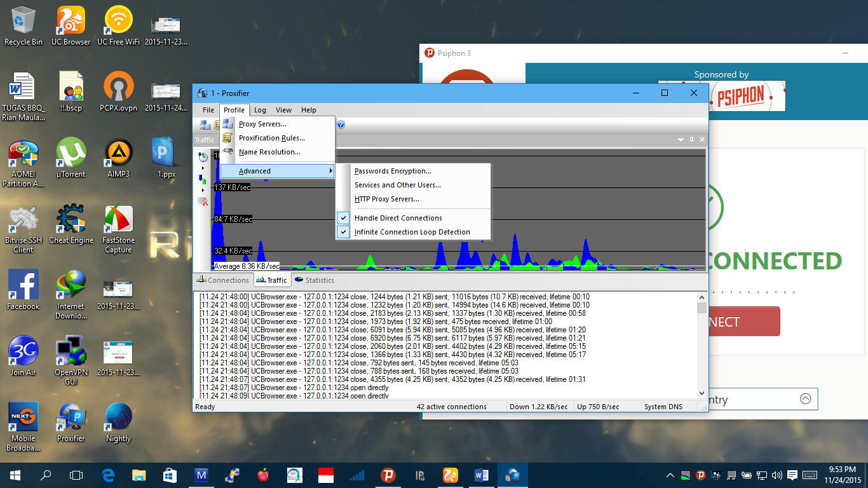Viewport: 868px width, 488px height.
Task: Expand the Advanced submenu entry
Action: click(277, 171)
